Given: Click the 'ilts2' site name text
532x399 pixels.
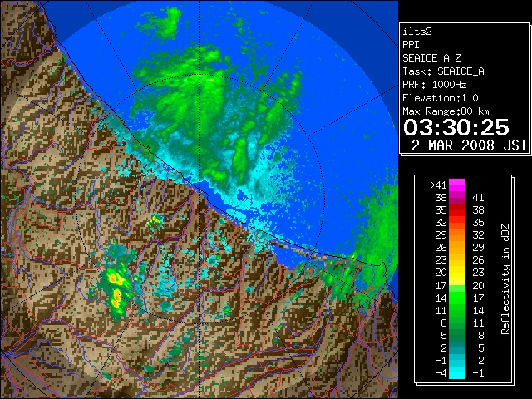Looking at the screenshot, I should click(x=417, y=32).
